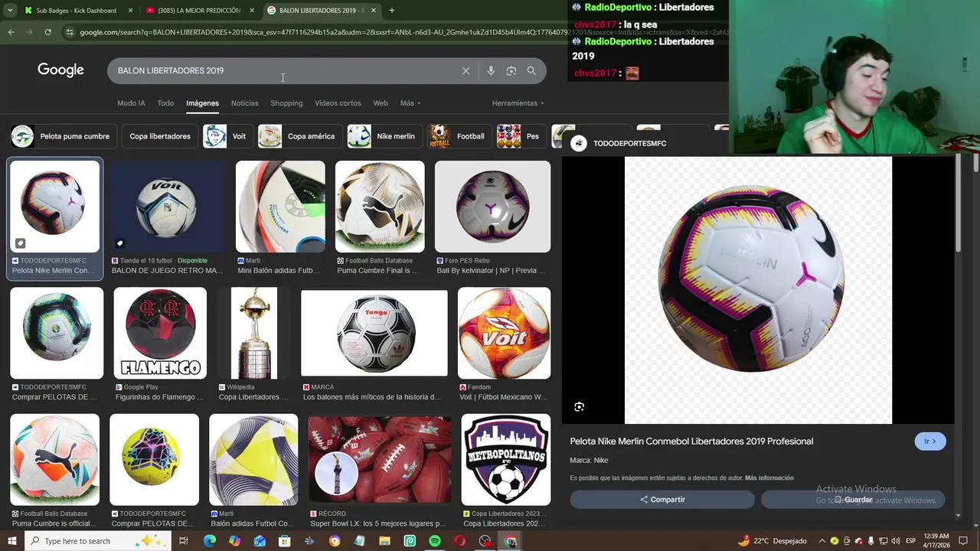Image resolution: width=980 pixels, height=551 pixels.
Task: Open the 22°C Despejado weather widget
Action: (772, 541)
